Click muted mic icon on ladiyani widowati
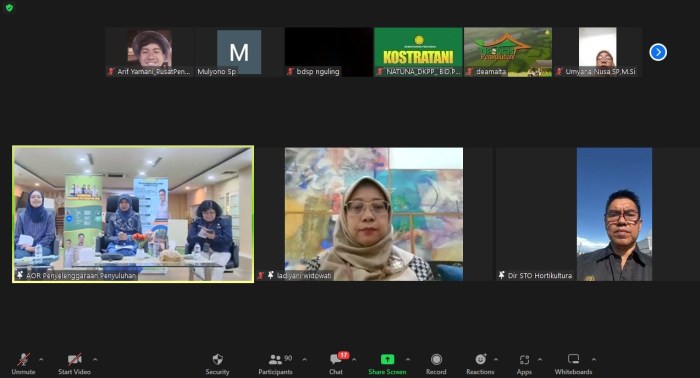The image size is (700, 378). (x=260, y=275)
